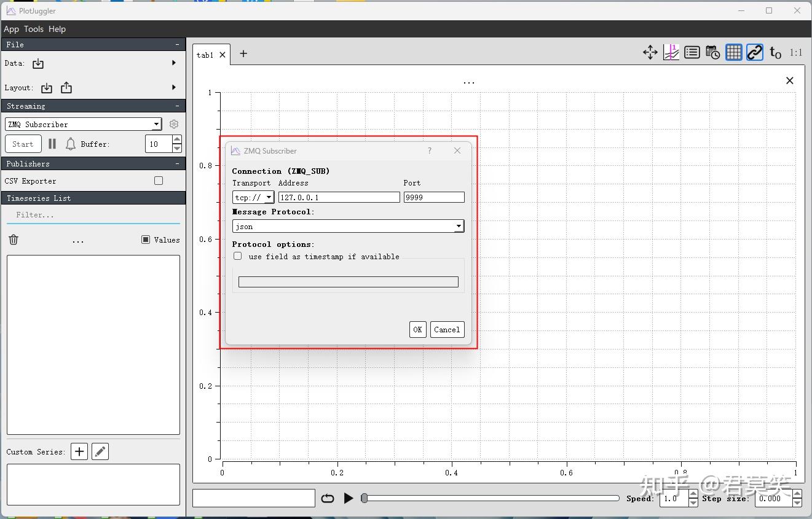Click the 1:1 ratio button
812x519 pixels.
click(x=796, y=53)
